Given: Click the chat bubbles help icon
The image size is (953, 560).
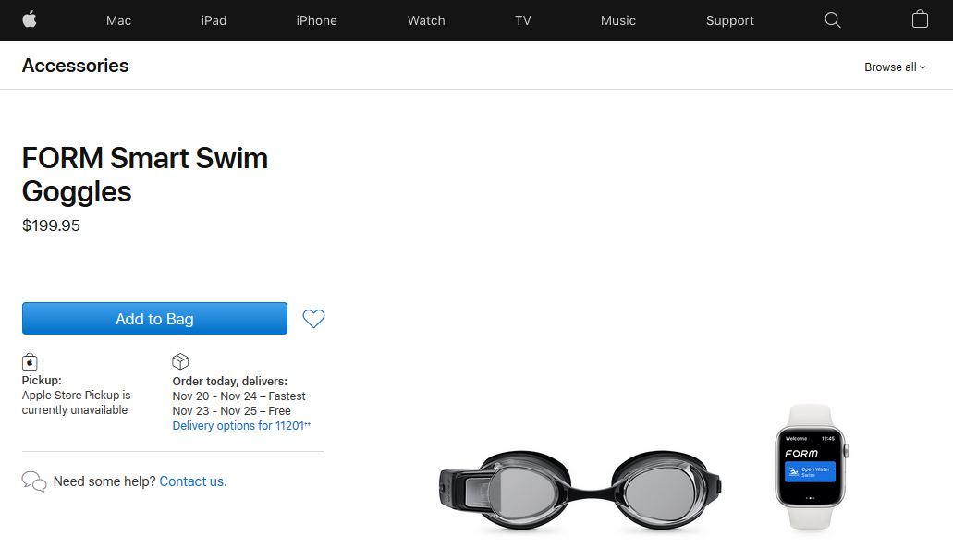Looking at the screenshot, I should pyautogui.click(x=34, y=481).
